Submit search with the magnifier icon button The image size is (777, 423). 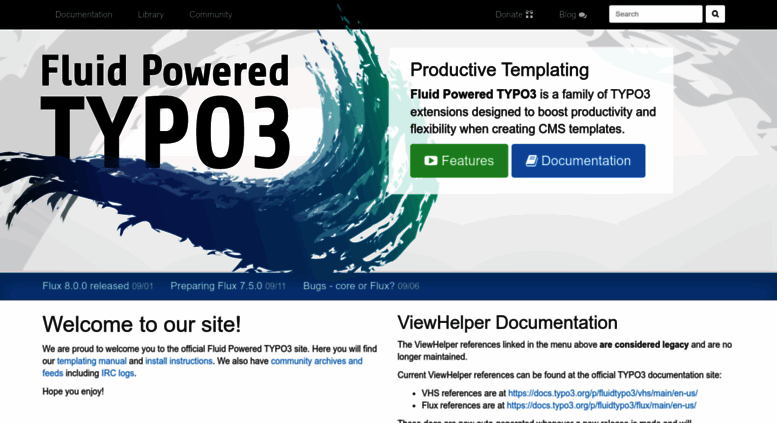[x=715, y=14]
